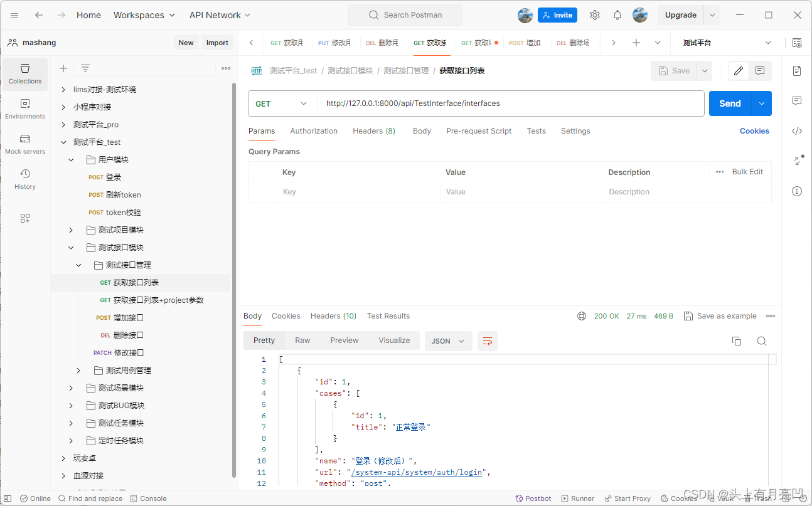The height and width of the screenshot is (506, 812).
Task: Open History in the sidebar
Action: click(x=25, y=179)
